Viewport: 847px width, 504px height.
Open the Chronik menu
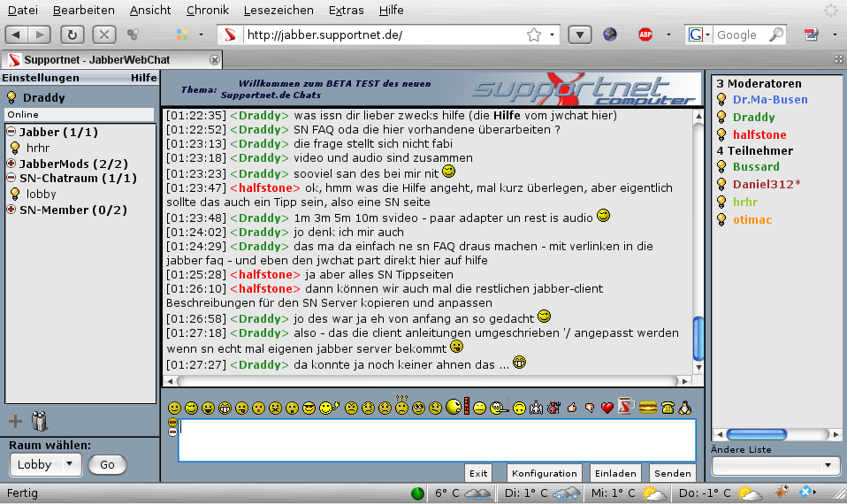pyautogui.click(x=208, y=11)
